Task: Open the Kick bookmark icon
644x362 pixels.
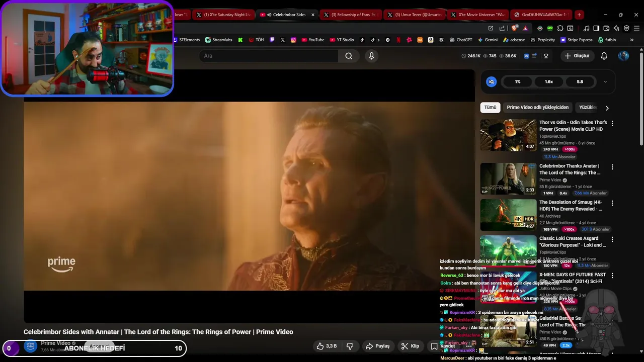Action: (x=240, y=40)
